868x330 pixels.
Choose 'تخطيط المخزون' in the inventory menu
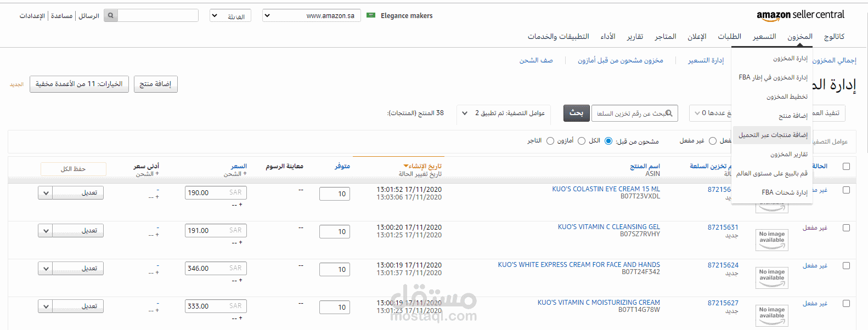787,96
